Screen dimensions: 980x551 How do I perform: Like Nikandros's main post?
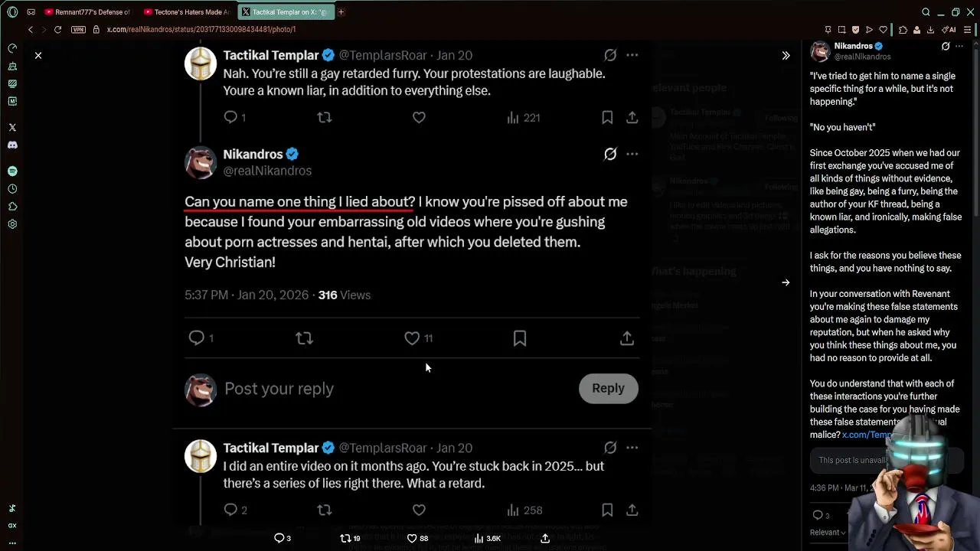coord(412,338)
